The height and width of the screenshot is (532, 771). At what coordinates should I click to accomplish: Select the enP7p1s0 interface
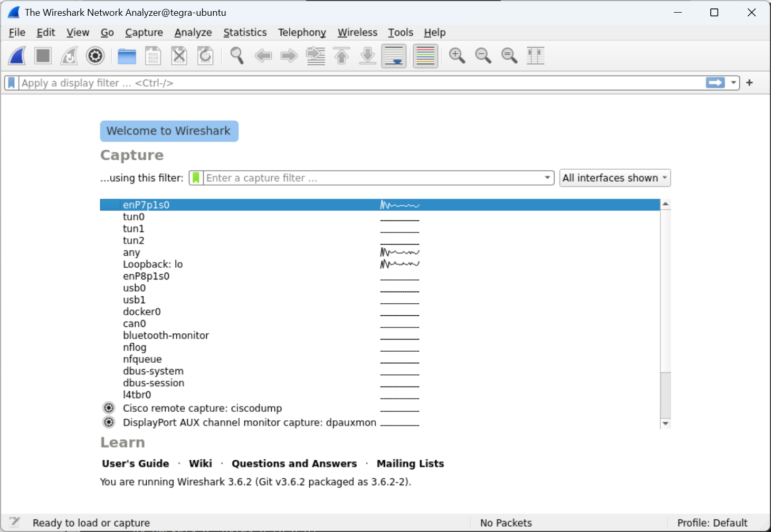380,205
